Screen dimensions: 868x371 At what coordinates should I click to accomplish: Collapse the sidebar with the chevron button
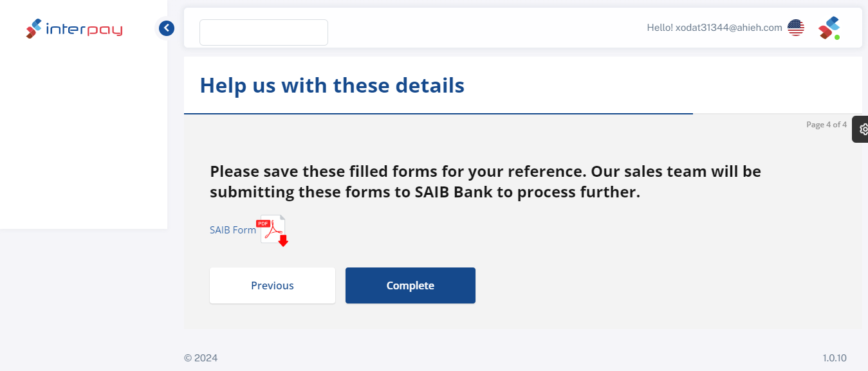(167, 28)
